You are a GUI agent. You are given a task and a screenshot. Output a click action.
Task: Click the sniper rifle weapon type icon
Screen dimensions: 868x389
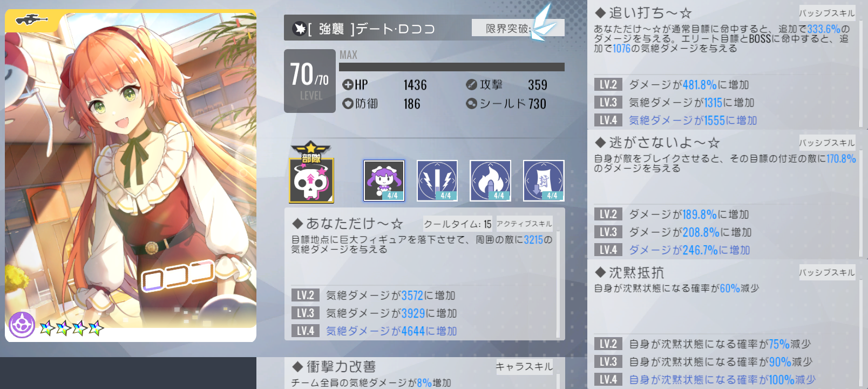[x=32, y=20]
